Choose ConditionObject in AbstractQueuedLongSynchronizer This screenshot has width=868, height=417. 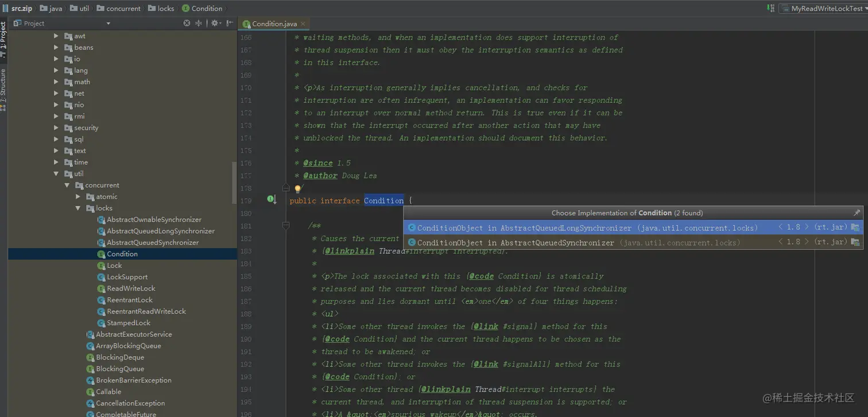[633, 227]
